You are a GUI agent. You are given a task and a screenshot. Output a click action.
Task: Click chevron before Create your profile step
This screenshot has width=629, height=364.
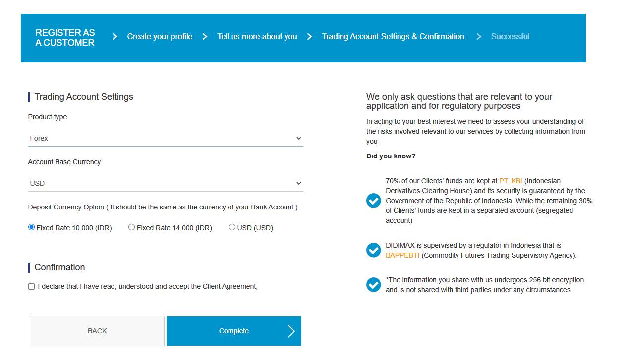coord(115,36)
